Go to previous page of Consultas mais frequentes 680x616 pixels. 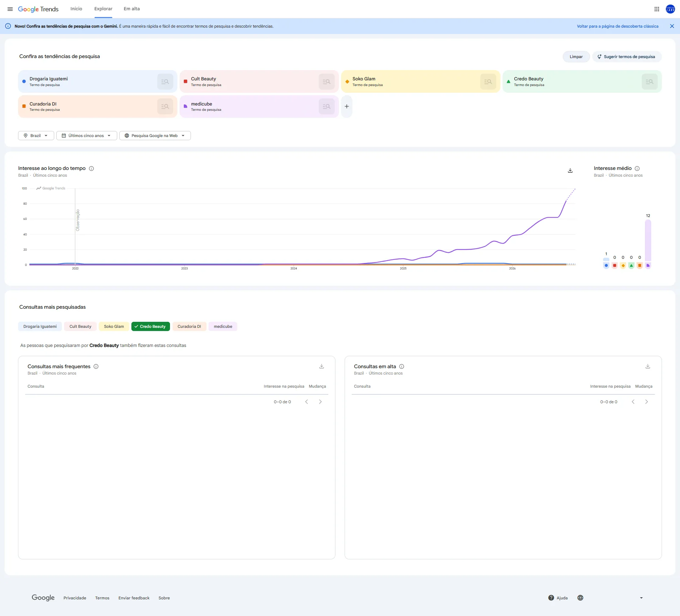(307, 402)
